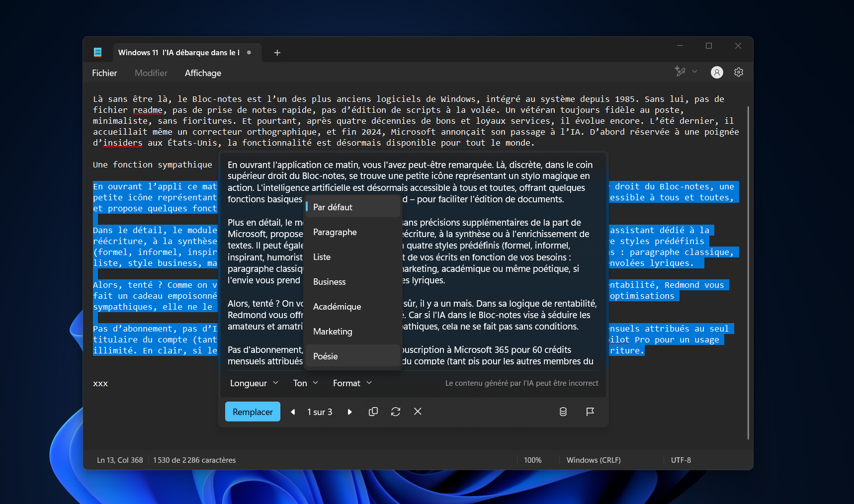Click Remplacer to apply the rewrite
This screenshot has height=504, width=854.
(x=252, y=412)
